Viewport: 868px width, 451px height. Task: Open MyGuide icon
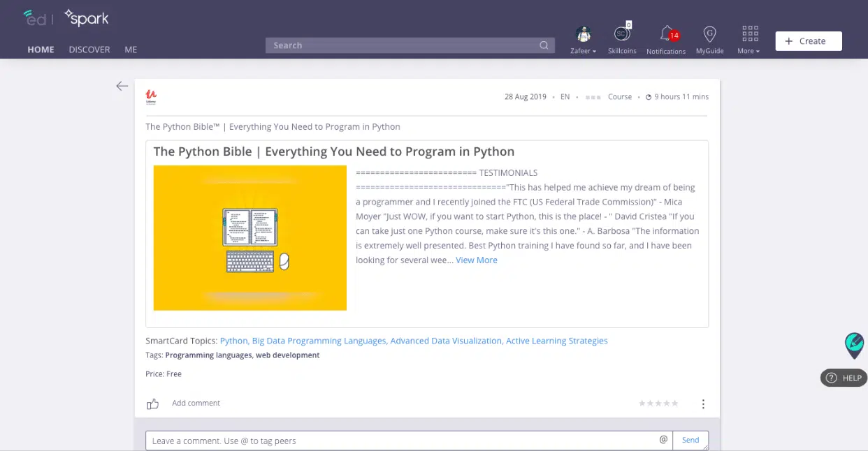tap(710, 34)
